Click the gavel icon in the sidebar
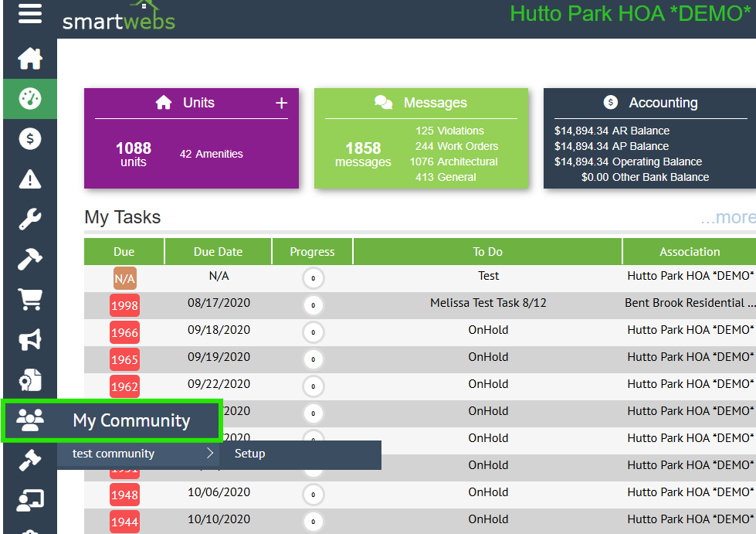This screenshot has width=756, height=534. pyautogui.click(x=30, y=461)
